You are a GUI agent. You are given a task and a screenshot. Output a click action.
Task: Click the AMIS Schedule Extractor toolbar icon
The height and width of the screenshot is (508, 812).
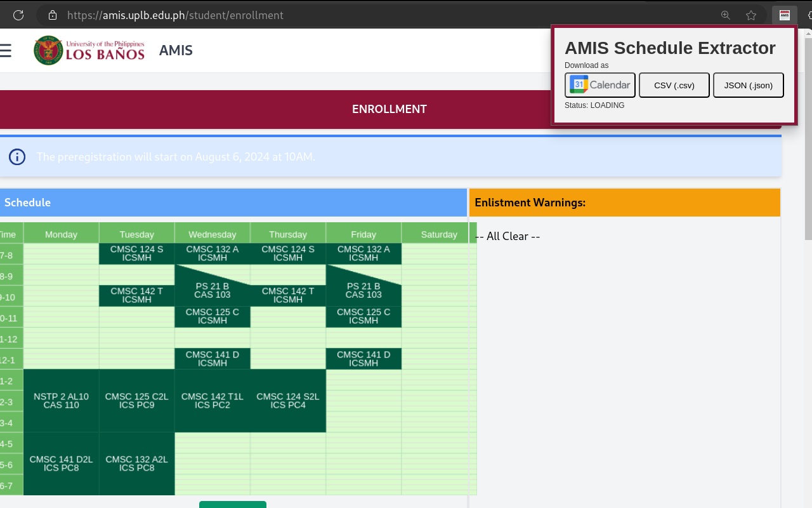pyautogui.click(x=783, y=15)
